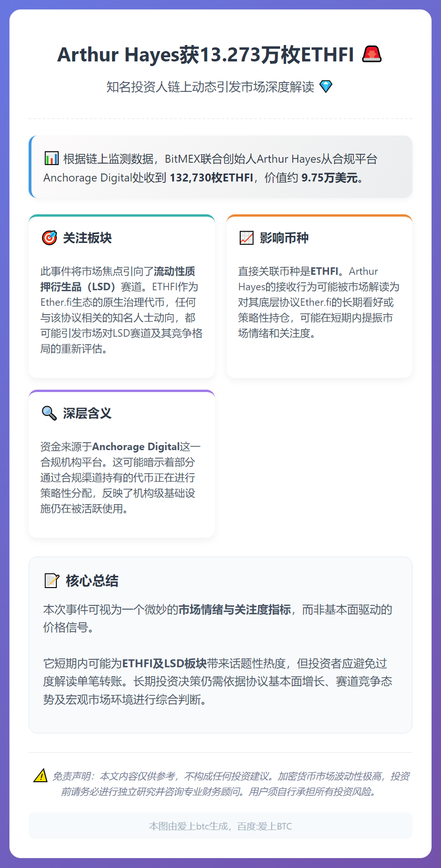Click the 关注板块 card heading
Image resolution: width=441 pixels, height=868 pixels.
coord(87,238)
